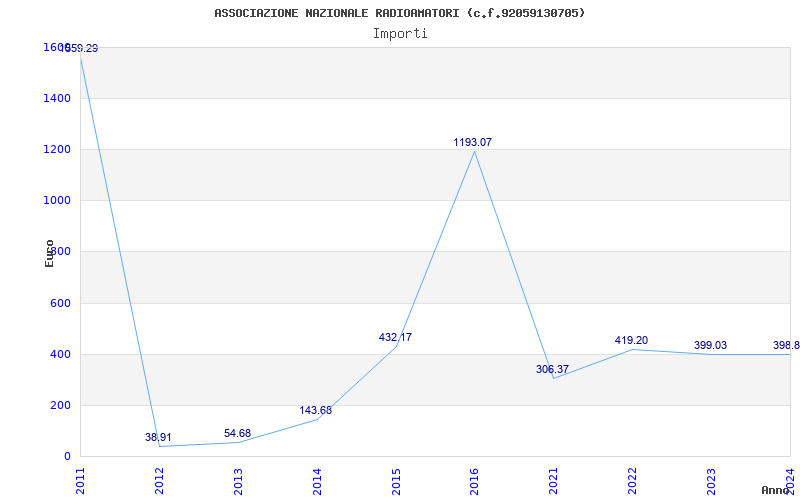Click y-axis tick label 0

(x=67, y=457)
